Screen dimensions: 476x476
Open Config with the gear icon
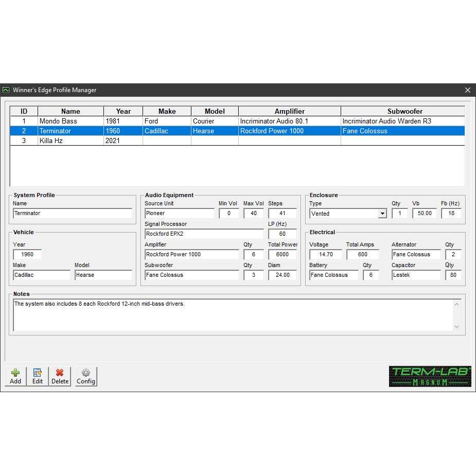coord(86,376)
